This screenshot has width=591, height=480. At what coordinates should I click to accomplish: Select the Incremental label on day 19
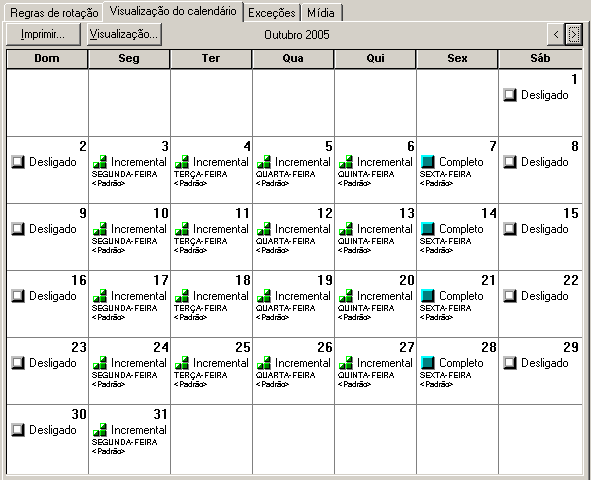[303, 296]
